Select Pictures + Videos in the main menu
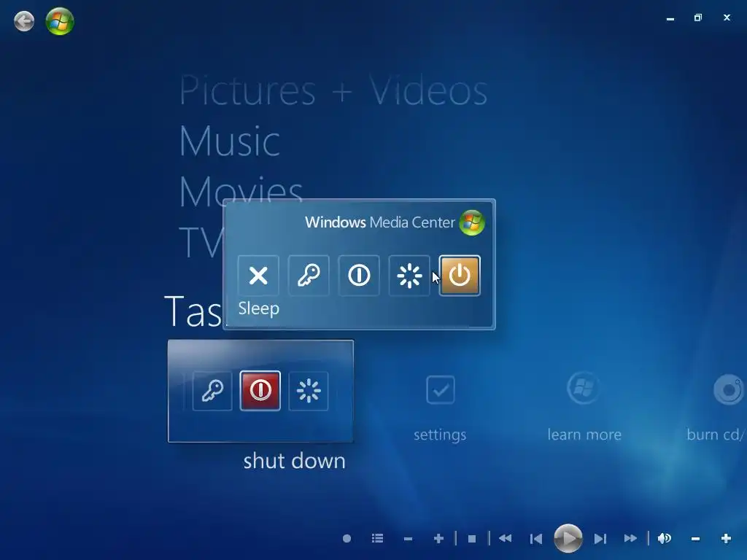Image resolution: width=747 pixels, height=560 pixels. point(333,90)
